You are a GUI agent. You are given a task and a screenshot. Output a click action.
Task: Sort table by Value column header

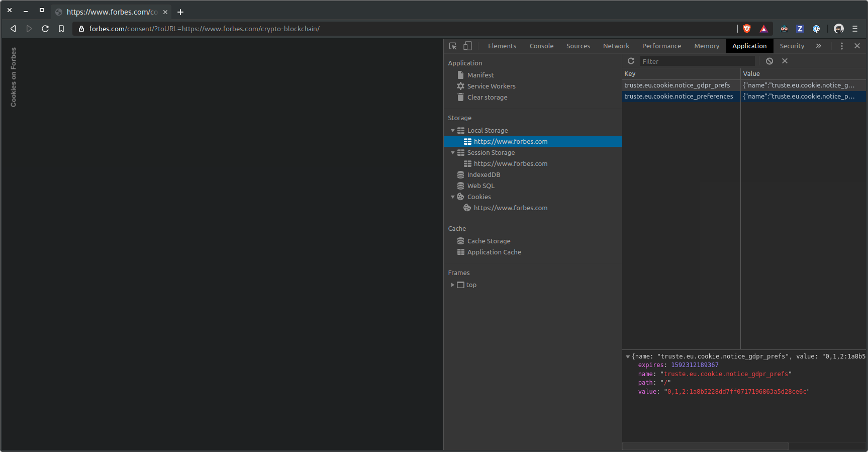[803, 73]
